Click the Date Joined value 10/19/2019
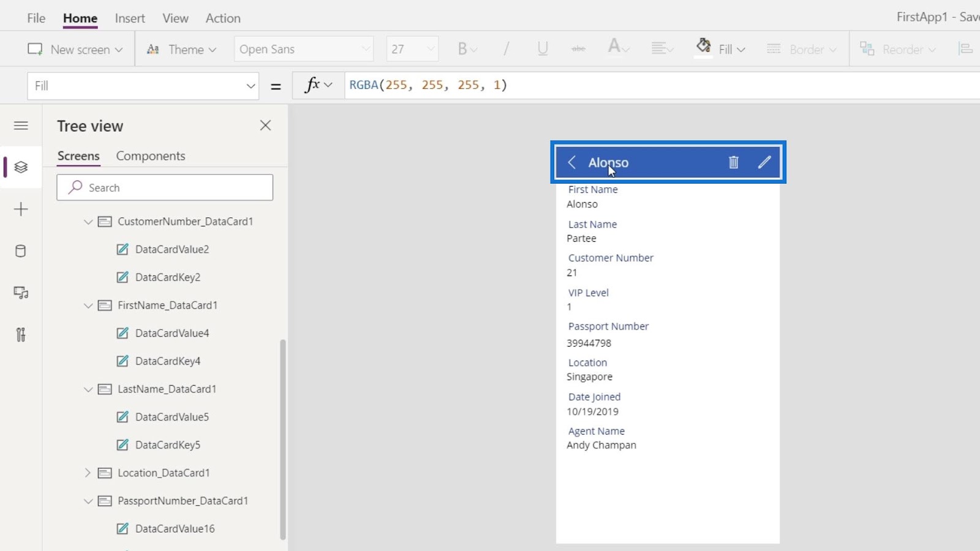The image size is (980, 551). tap(592, 411)
